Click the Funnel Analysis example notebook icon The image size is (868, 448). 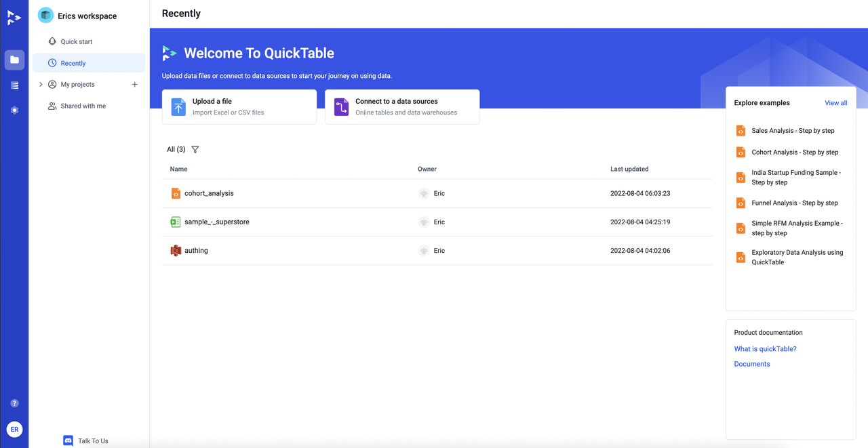pyautogui.click(x=741, y=203)
